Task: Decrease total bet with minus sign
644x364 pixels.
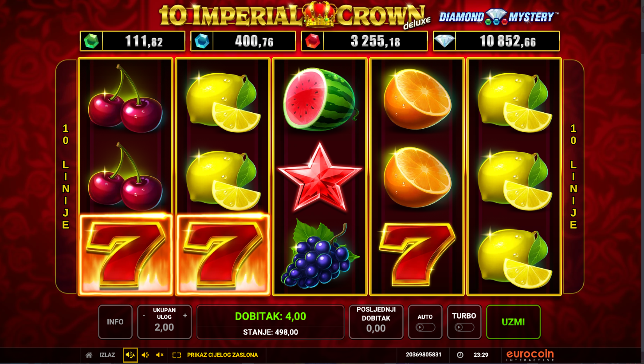Action: pyautogui.click(x=144, y=316)
